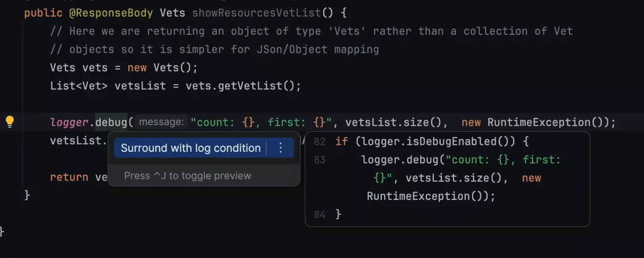Click the return keyword
644x258 pixels.
click(69, 177)
